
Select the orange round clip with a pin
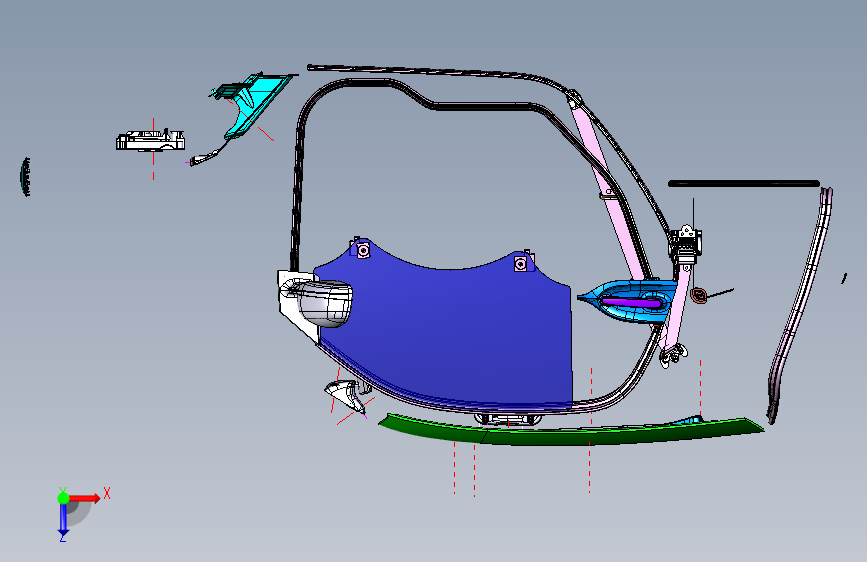coord(699,295)
